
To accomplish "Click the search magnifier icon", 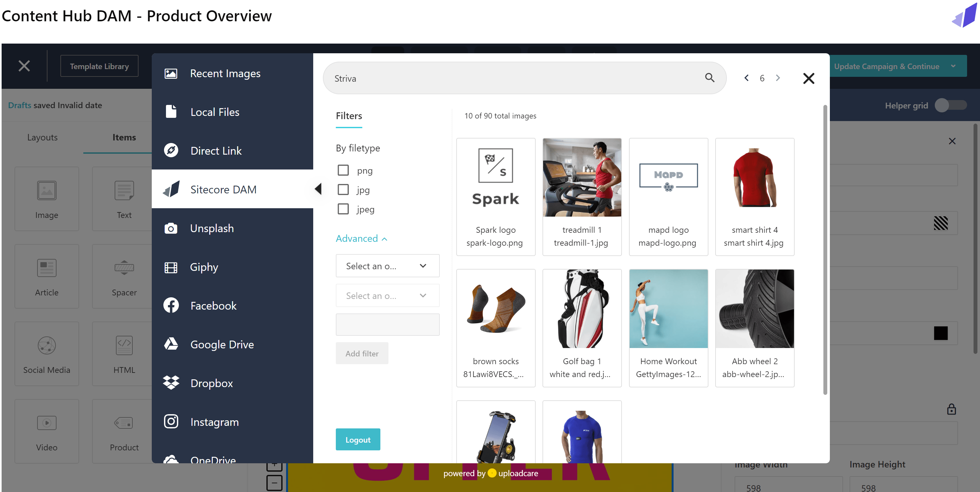I will pyautogui.click(x=709, y=78).
